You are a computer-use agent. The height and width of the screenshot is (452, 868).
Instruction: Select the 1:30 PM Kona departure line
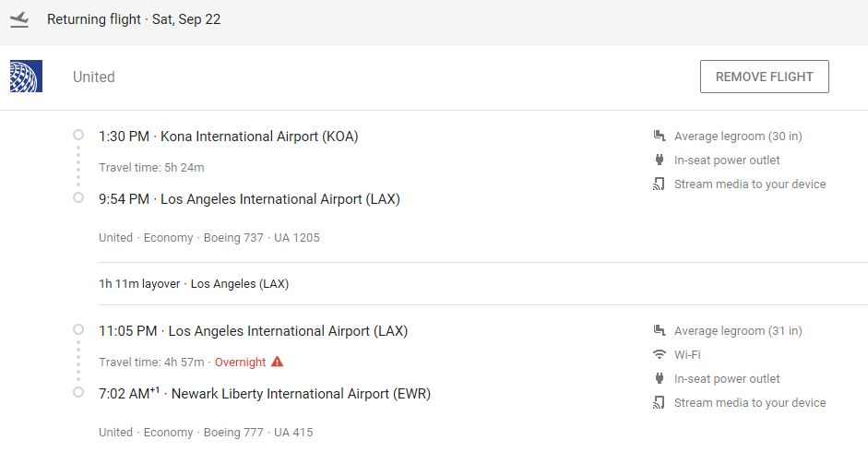[x=228, y=137]
